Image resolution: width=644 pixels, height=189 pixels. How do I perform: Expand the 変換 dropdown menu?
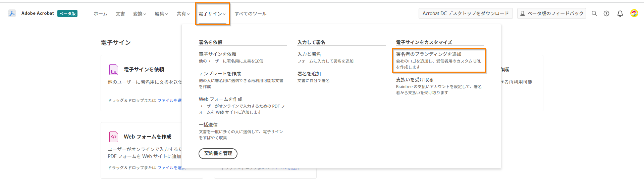tap(140, 14)
